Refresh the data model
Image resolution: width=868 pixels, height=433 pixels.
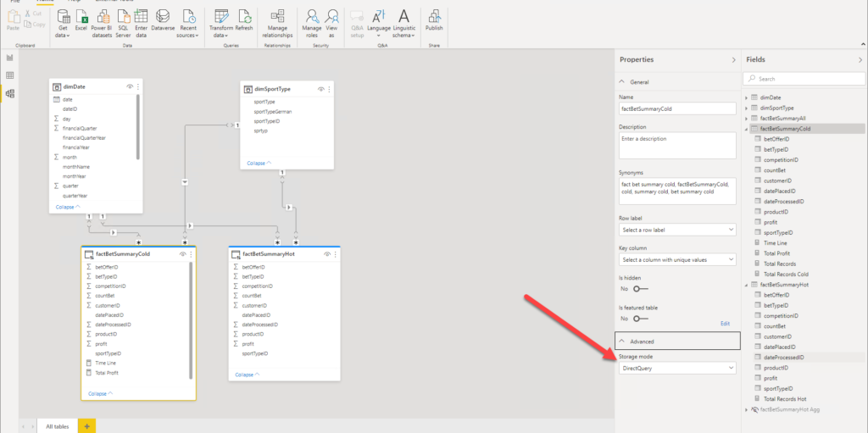244,20
